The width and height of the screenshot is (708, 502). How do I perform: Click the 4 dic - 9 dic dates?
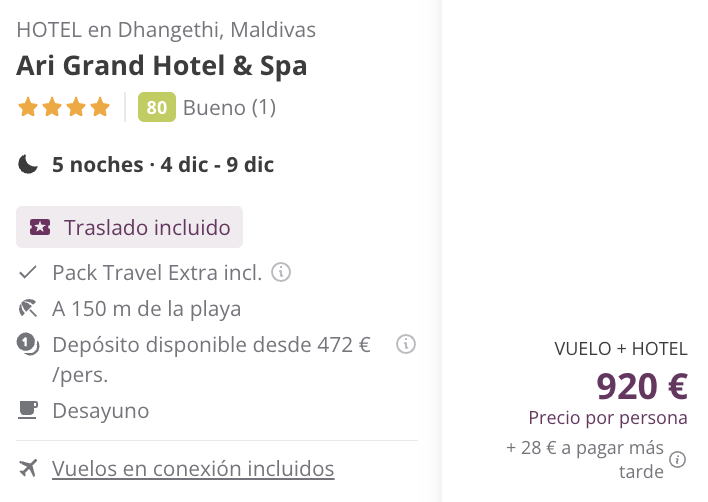(x=217, y=164)
